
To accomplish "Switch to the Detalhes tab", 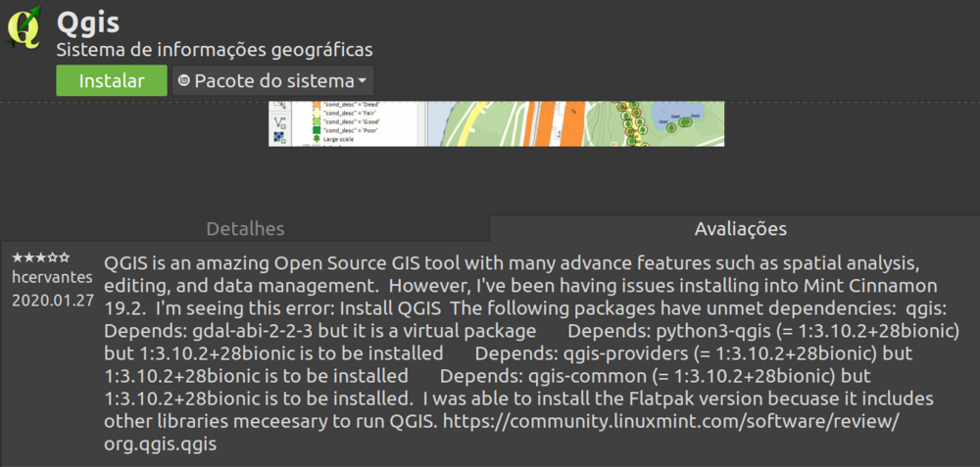I will pos(245,228).
